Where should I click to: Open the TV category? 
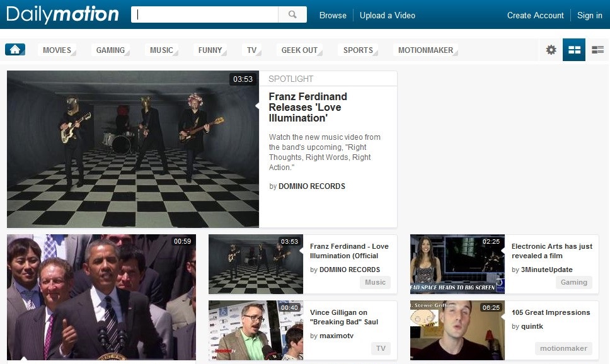(x=251, y=50)
